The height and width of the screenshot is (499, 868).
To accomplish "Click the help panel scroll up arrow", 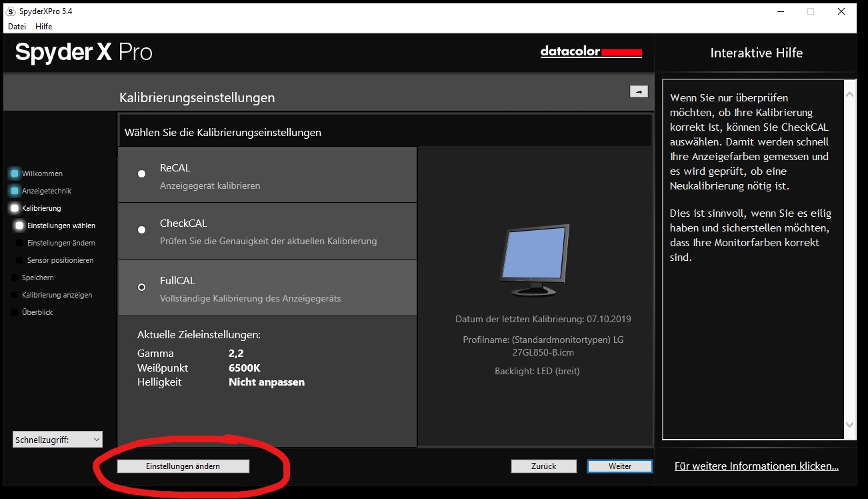I will [849, 95].
